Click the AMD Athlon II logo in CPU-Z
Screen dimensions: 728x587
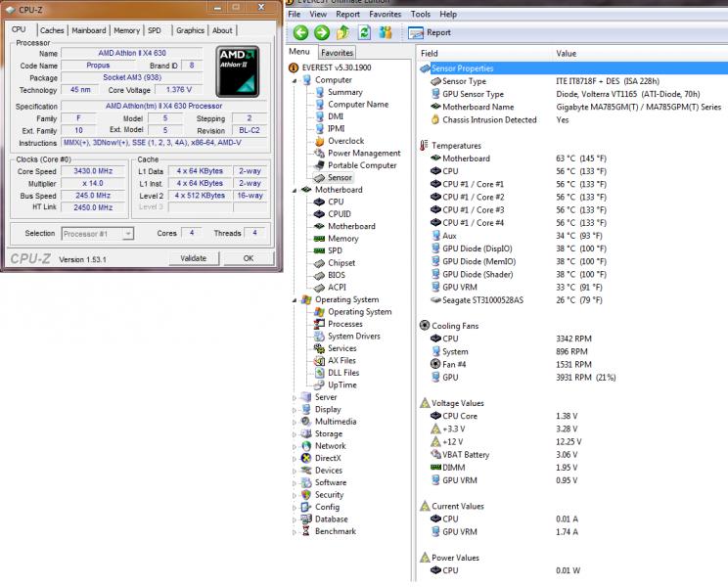click(238, 71)
